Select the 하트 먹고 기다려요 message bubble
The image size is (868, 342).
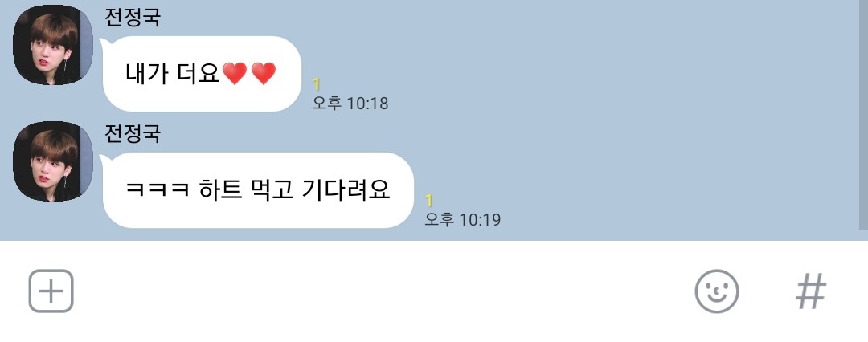pos(257,189)
